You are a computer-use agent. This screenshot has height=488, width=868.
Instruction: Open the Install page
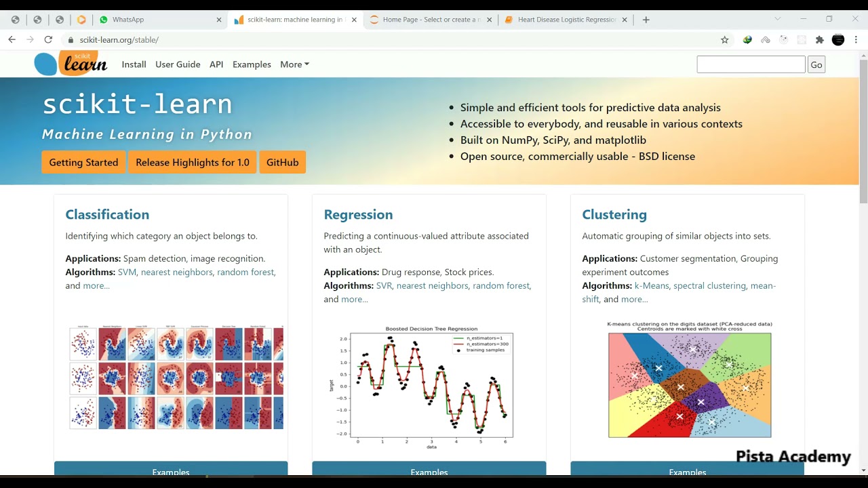(134, 64)
